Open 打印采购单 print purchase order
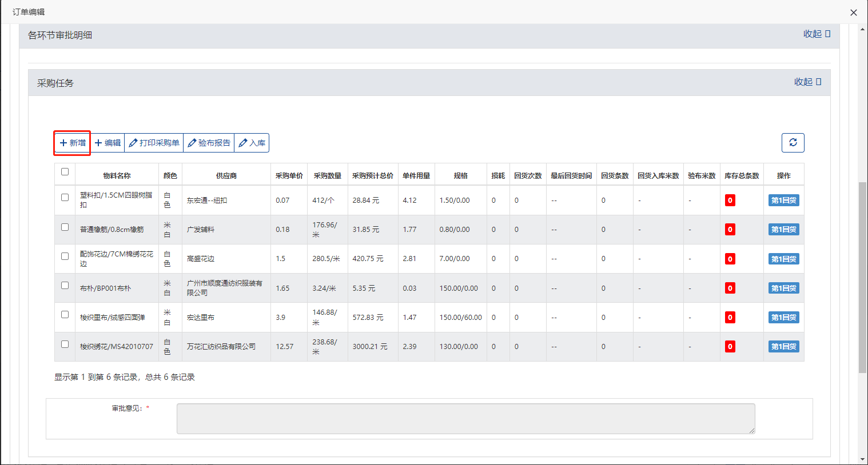This screenshot has width=868, height=465. coord(154,143)
